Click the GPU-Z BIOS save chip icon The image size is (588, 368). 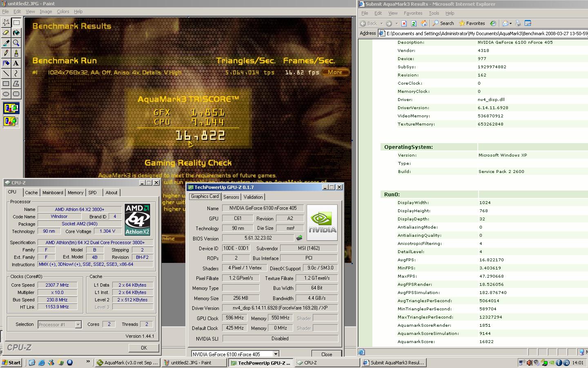click(x=299, y=238)
